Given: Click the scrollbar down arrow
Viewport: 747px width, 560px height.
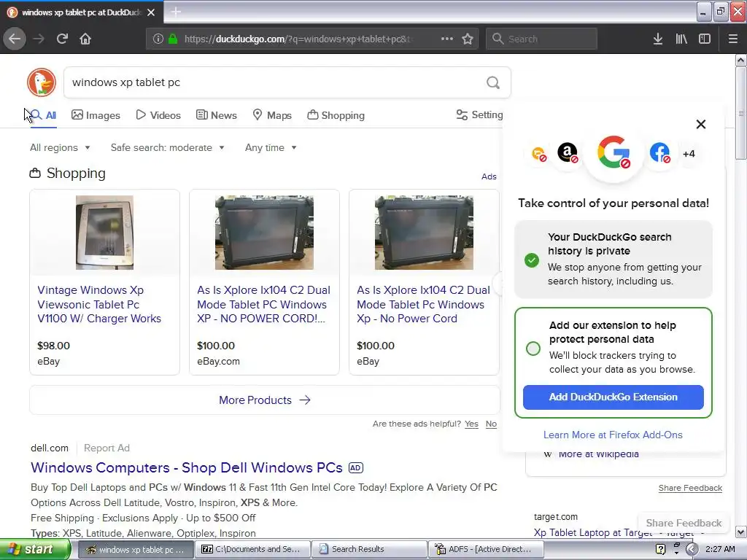Looking at the screenshot, I should tap(741, 532).
